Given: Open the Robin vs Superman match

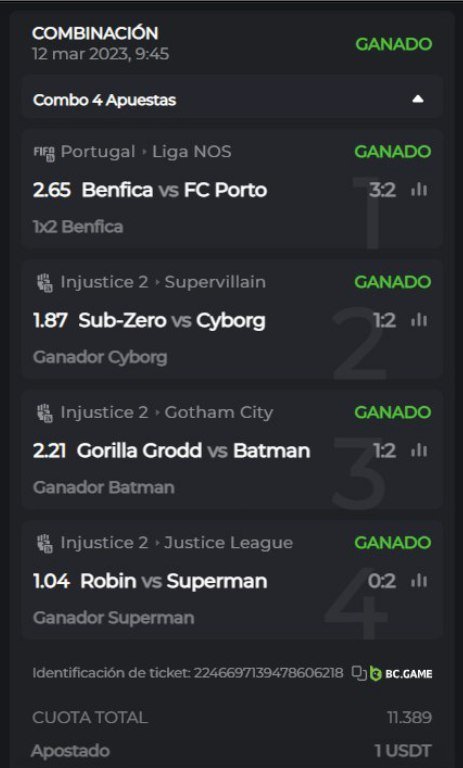Looking at the screenshot, I should (x=173, y=581).
